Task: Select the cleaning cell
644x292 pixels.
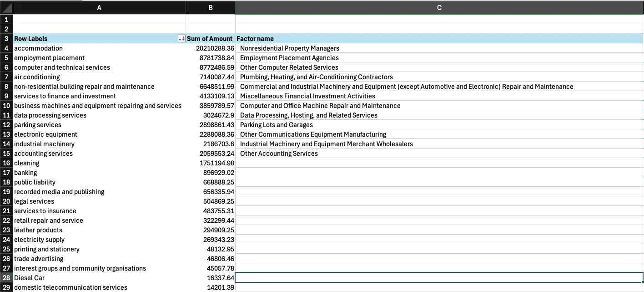Action: tap(99, 163)
